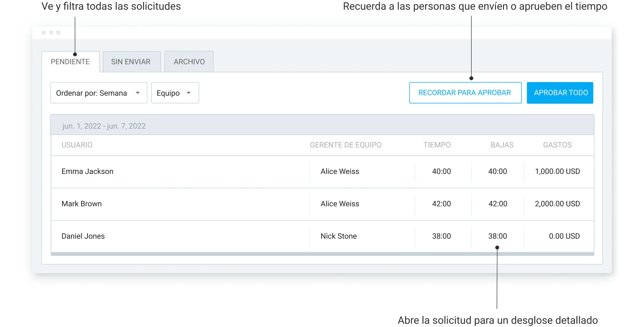
Task: Select the jun. 1, 2022 week header
Action: pos(104,126)
